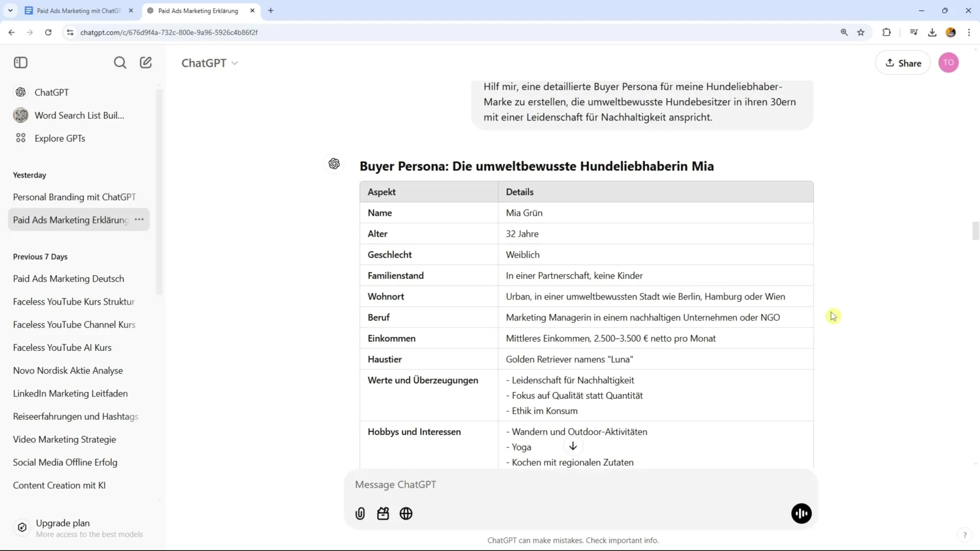Click the scroll-to-bottom arrow button
980x551 pixels.
[x=573, y=446]
